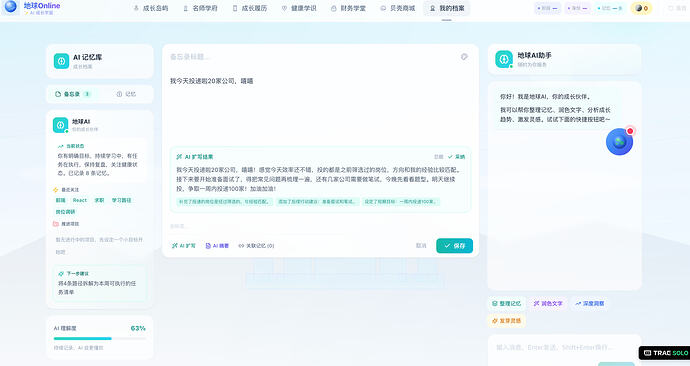Adopt the AI expansion result
The width and height of the screenshot is (690, 366).
[456, 157]
